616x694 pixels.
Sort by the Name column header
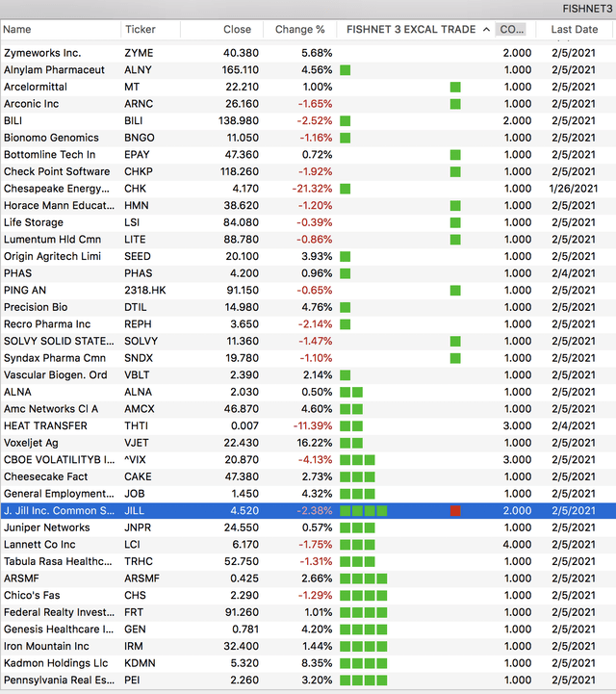click(x=16, y=30)
